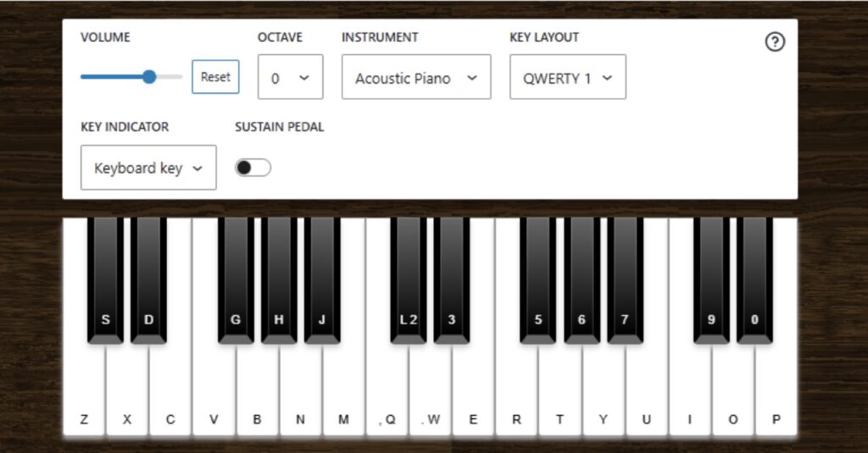Viewport: 868px width, 453px height.
Task: Expand the Instrument Acoustic Piano dropdown
Action: click(x=416, y=77)
